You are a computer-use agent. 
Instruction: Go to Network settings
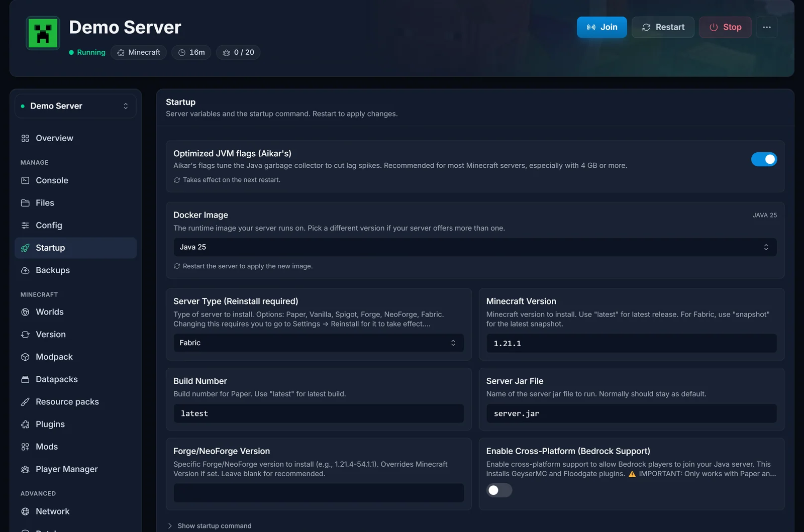[75, 511]
